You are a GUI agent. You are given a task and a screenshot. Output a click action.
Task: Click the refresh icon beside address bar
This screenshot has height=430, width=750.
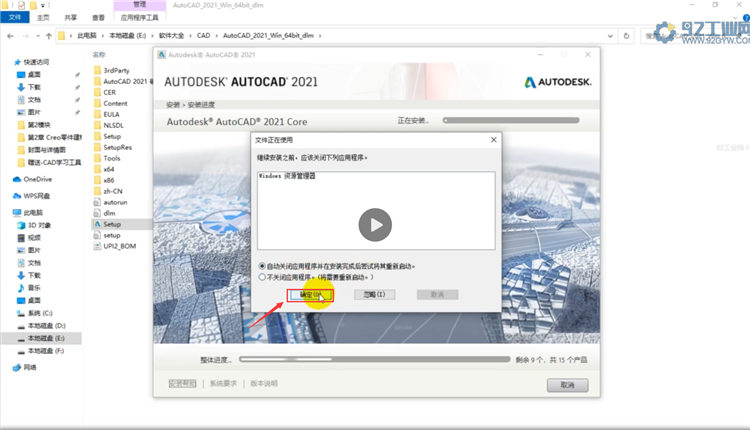coord(626,36)
